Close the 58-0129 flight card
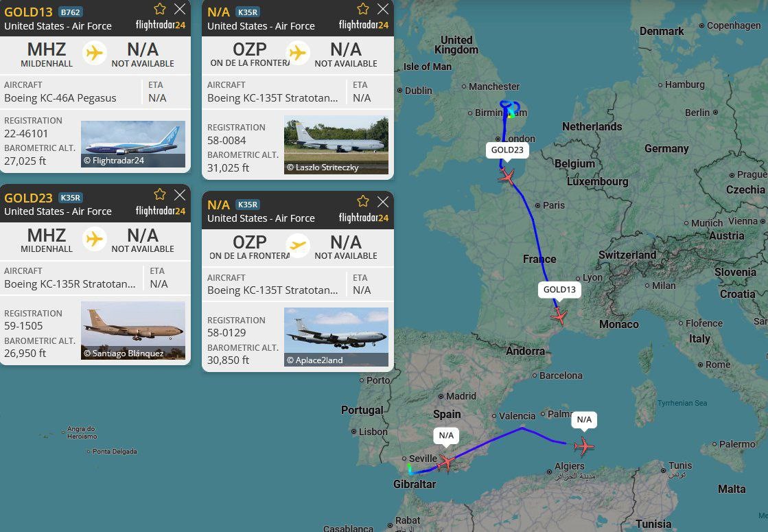 tap(383, 201)
